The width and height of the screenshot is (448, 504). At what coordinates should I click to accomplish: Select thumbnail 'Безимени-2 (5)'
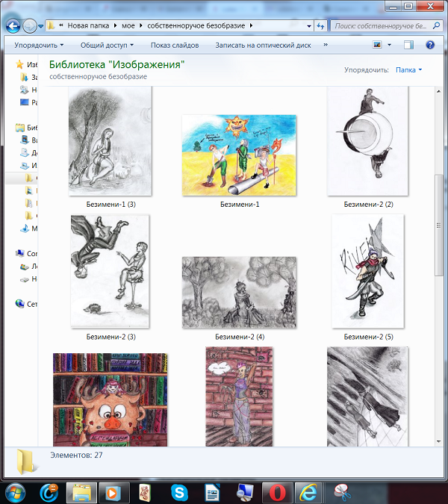point(367,271)
